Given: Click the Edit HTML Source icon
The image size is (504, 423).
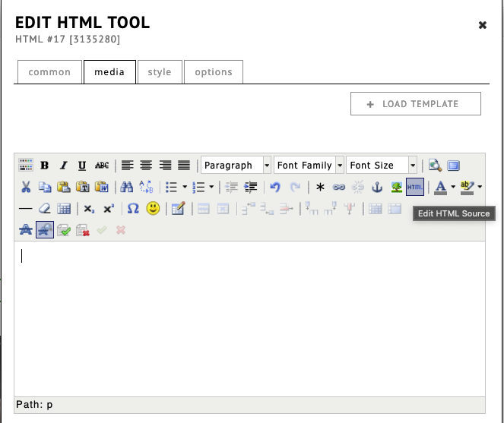Looking at the screenshot, I should [x=415, y=187].
